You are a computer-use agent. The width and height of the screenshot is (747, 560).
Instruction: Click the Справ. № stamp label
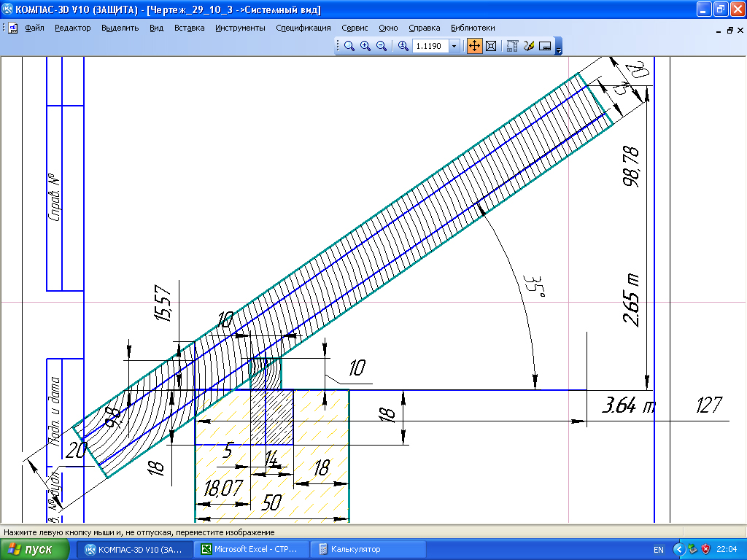[55, 197]
